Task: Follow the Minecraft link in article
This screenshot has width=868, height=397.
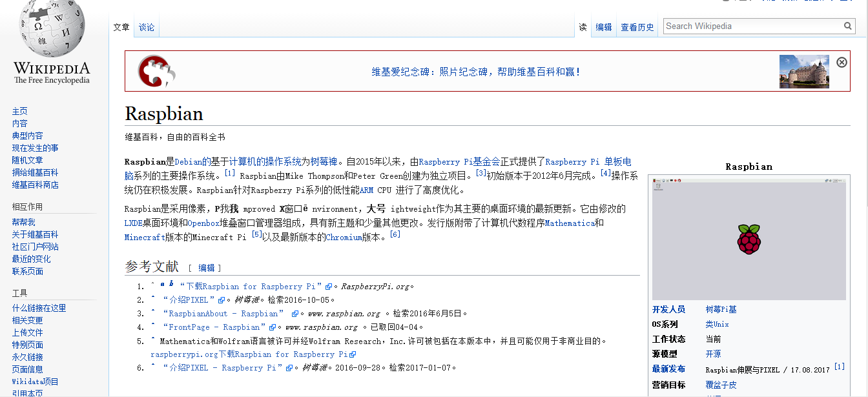Action: coord(145,237)
